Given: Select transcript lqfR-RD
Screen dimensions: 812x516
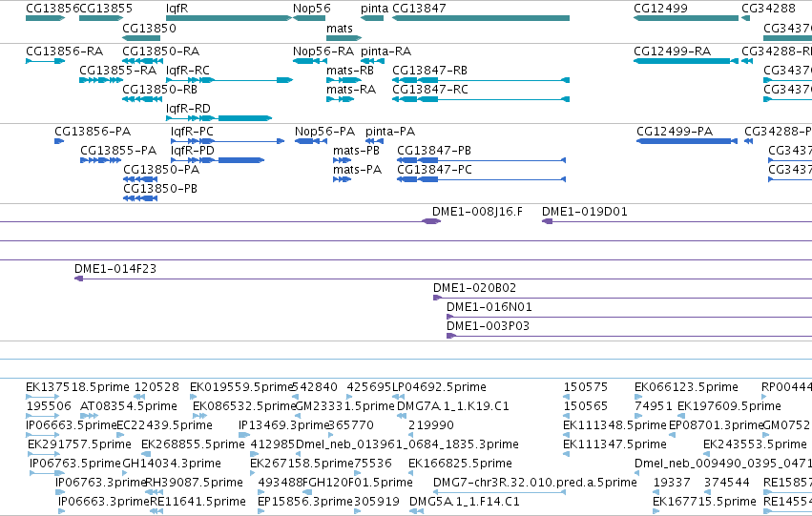Looking at the screenshot, I should click(219, 118).
